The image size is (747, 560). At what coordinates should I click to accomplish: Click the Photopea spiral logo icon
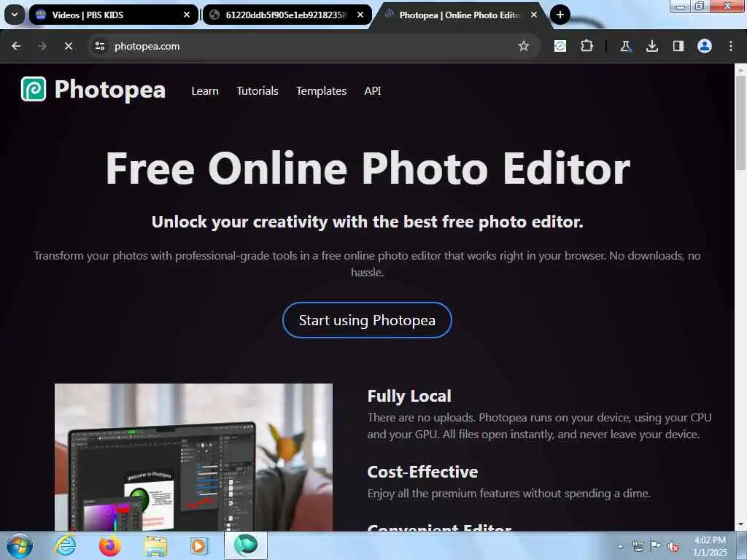[x=34, y=89]
